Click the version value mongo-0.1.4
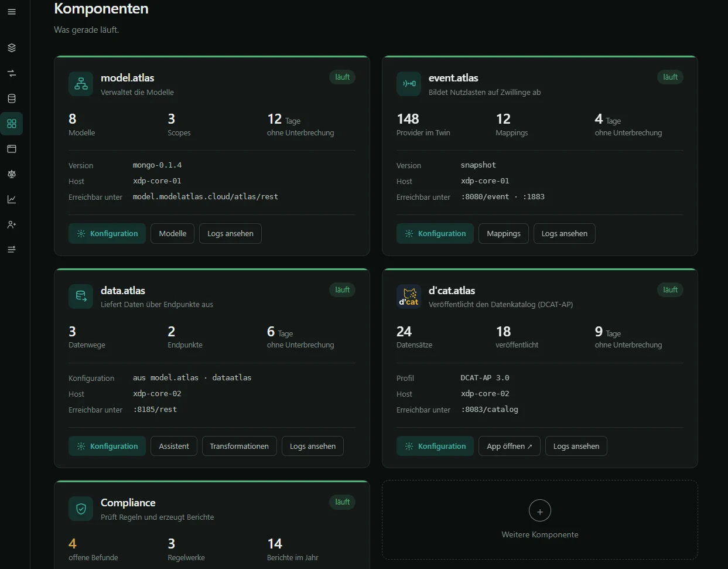The image size is (728, 569). pos(158,165)
